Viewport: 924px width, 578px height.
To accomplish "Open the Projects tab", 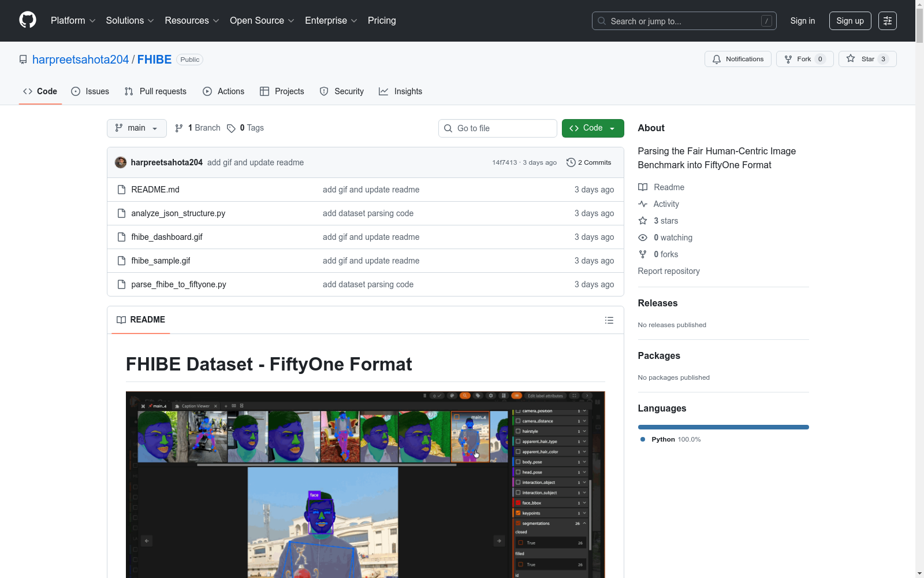I will tap(282, 91).
